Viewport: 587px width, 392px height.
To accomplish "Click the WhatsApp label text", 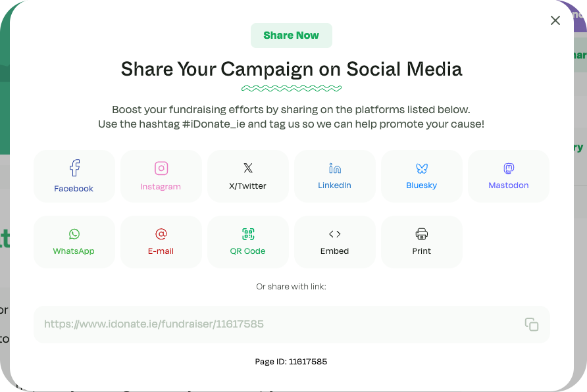I will click(x=74, y=251).
